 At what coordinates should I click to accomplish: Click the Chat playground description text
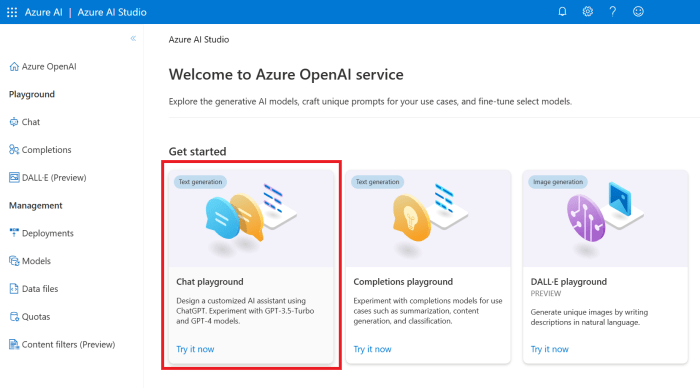245,311
